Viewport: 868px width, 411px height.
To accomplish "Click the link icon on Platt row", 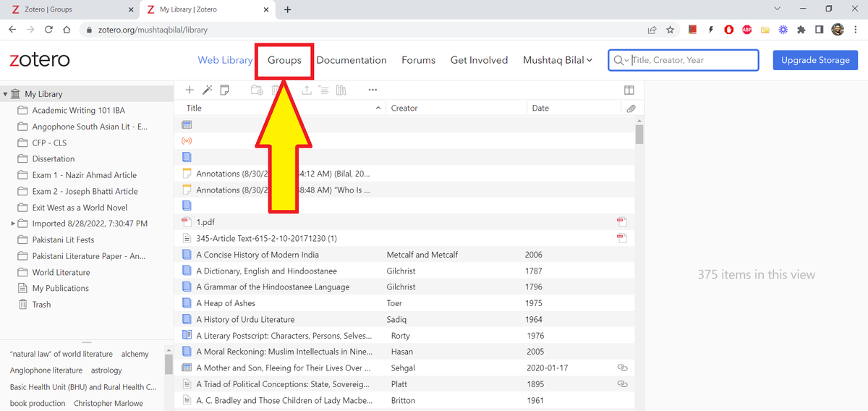I will point(621,384).
